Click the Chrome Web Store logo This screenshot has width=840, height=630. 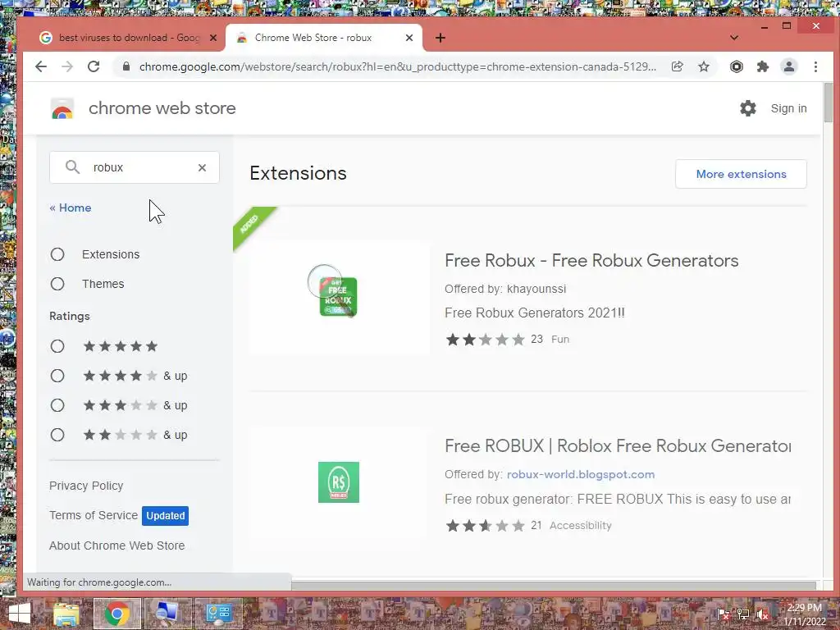(62, 108)
